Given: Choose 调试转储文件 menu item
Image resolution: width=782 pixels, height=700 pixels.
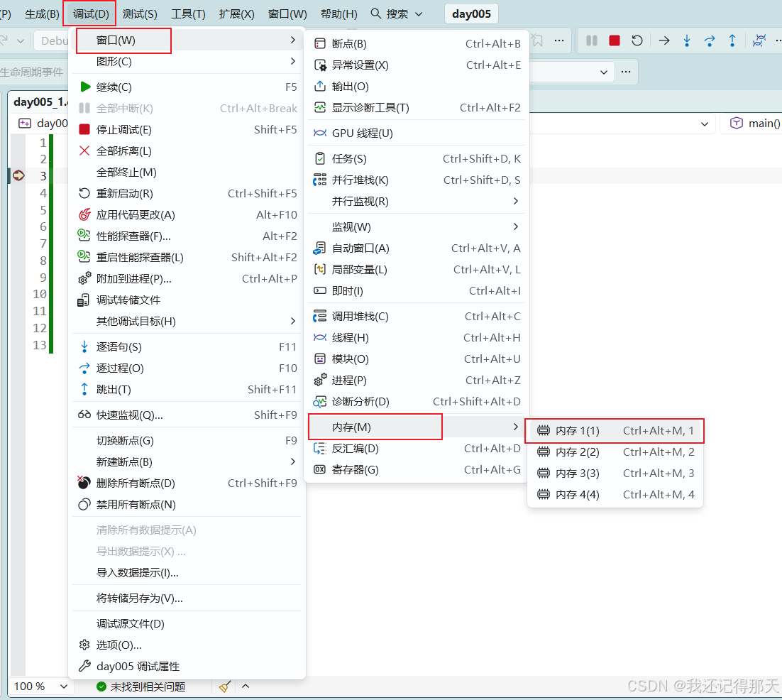Looking at the screenshot, I should click(x=187, y=300).
